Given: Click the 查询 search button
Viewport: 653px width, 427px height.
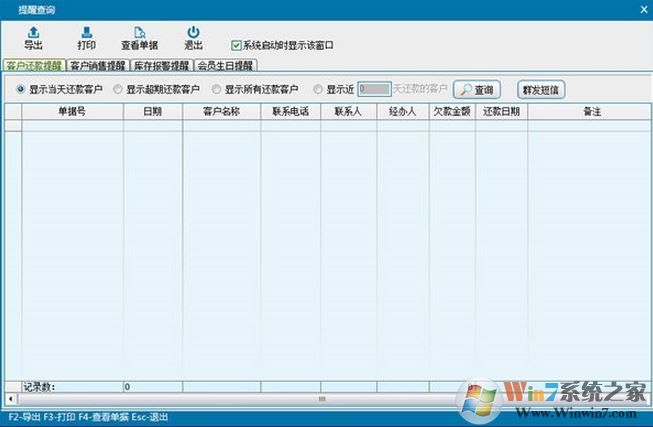Looking at the screenshot, I should point(477,90).
